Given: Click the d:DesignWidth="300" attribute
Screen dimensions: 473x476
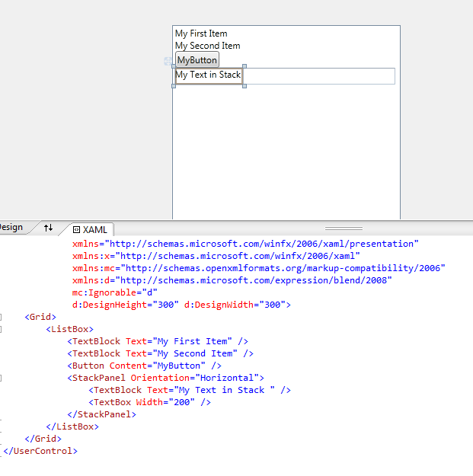Looking at the screenshot, I should coord(235,305).
